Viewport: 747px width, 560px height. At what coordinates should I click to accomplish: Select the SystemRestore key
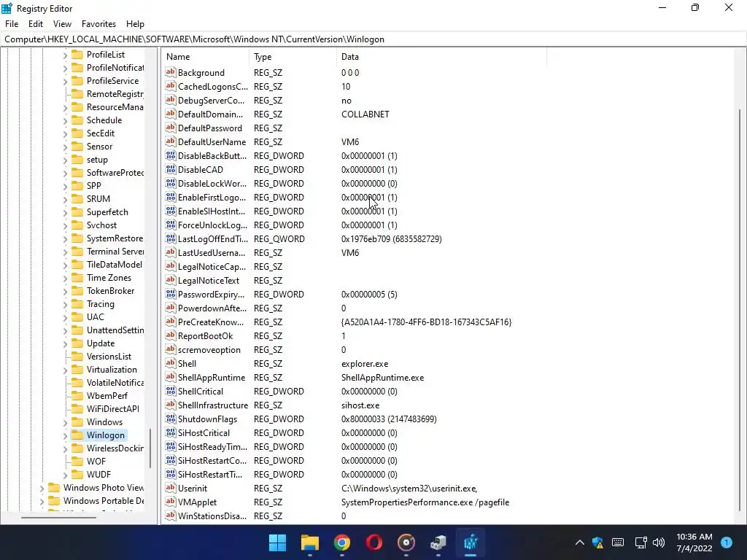click(x=115, y=238)
